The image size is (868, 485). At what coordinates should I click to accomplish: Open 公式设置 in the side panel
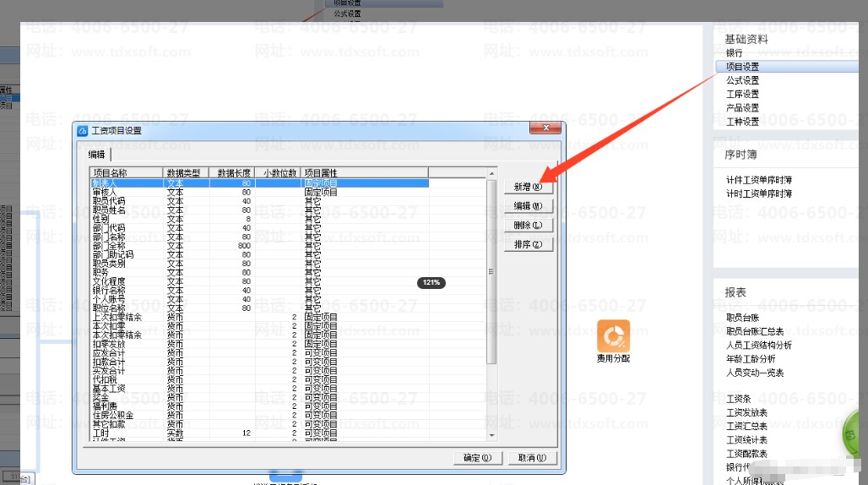click(742, 80)
